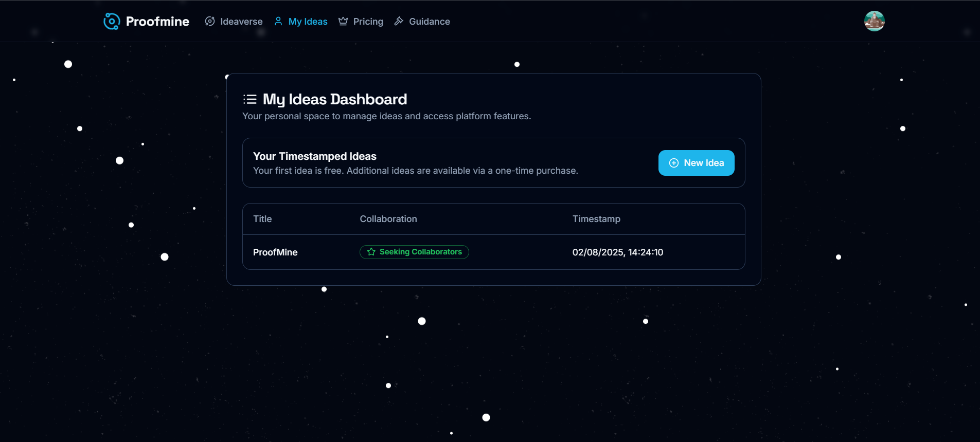Click the My Ideas Dashboard heading
The image size is (980, 442).
(335, 99)
